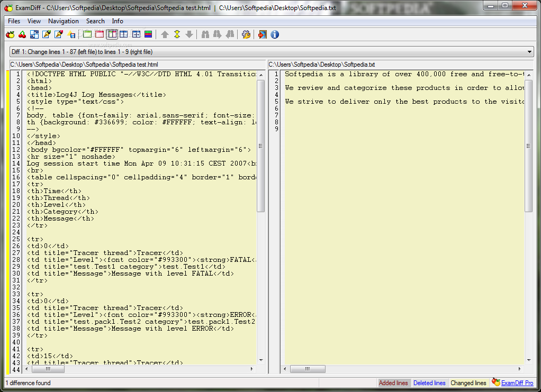The image size is (541, 392).
Task: Open the Navigation menu
Action: pos(64,21)
